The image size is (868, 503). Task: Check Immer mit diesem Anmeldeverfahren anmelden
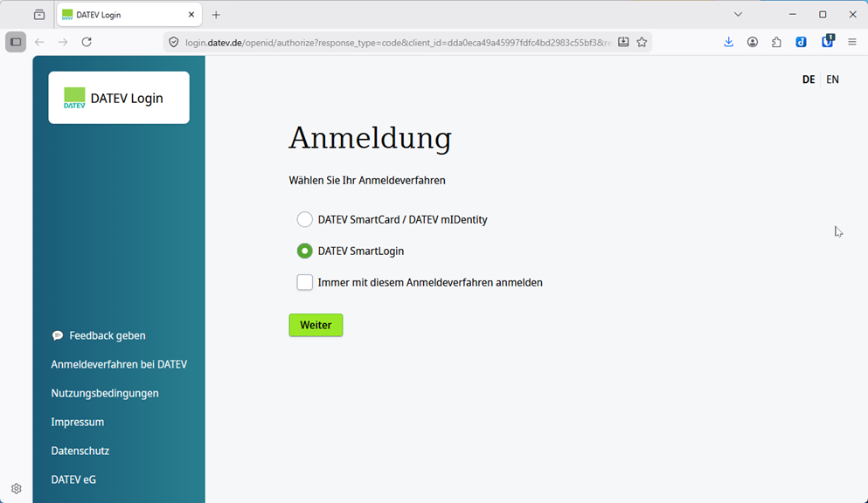304,282
